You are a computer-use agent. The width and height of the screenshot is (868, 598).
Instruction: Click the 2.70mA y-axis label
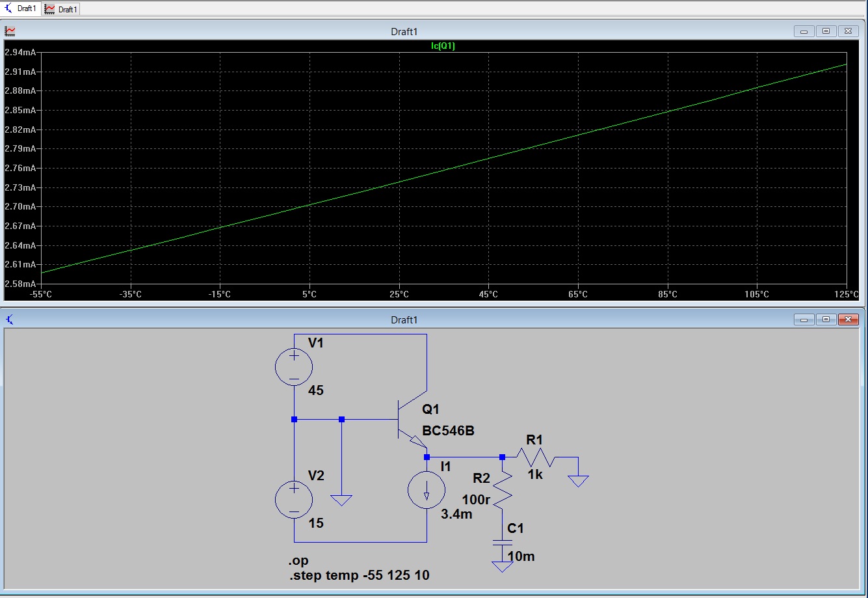pos(20,206)
